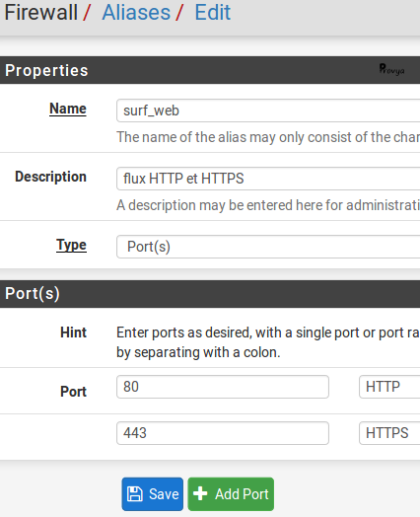Image resolution: width=420 pixels, height=517 pixels.
Task: Click the Description field with flux HTTP et HTTPS
Action: (x=268, y=179)
